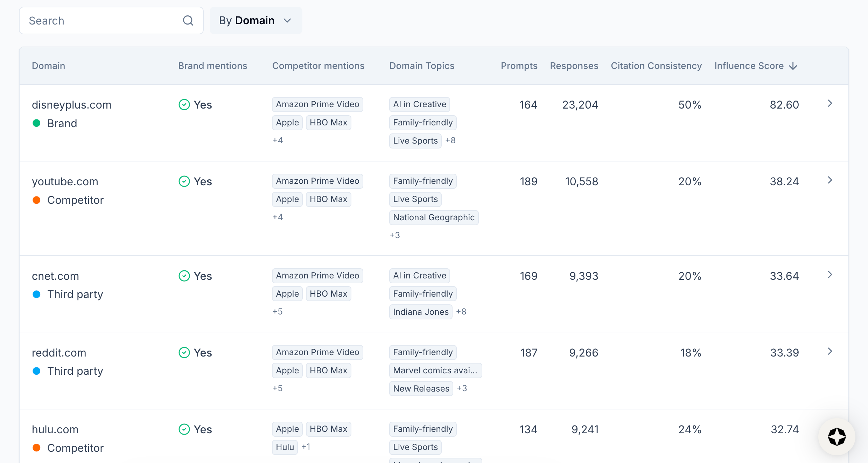Show +1 more competitor for hulu.com

[306, 447]
